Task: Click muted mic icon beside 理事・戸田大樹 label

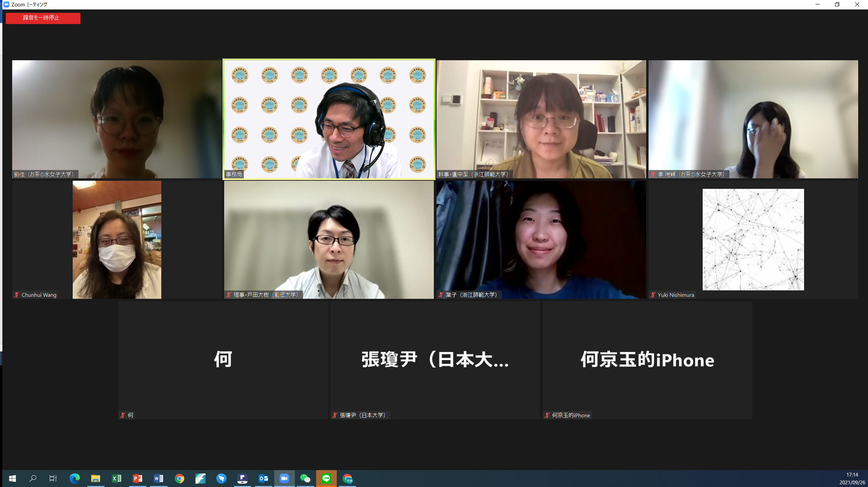Action: [229, 295]
